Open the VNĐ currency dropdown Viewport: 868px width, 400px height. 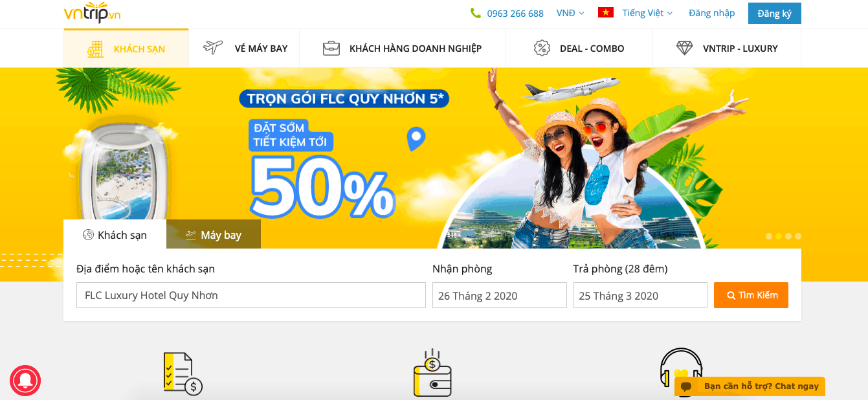tap(570, 13)
